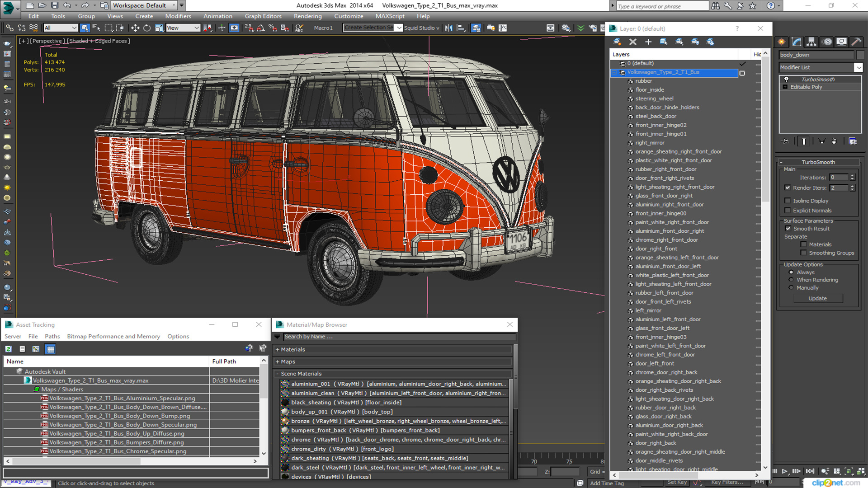Image resolution: width=868 pixels, height=488 pixels.
Task: Open the Motion command panel tab
Action: 827,42
